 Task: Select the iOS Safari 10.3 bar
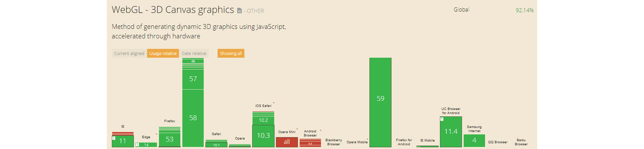[263, 136]
